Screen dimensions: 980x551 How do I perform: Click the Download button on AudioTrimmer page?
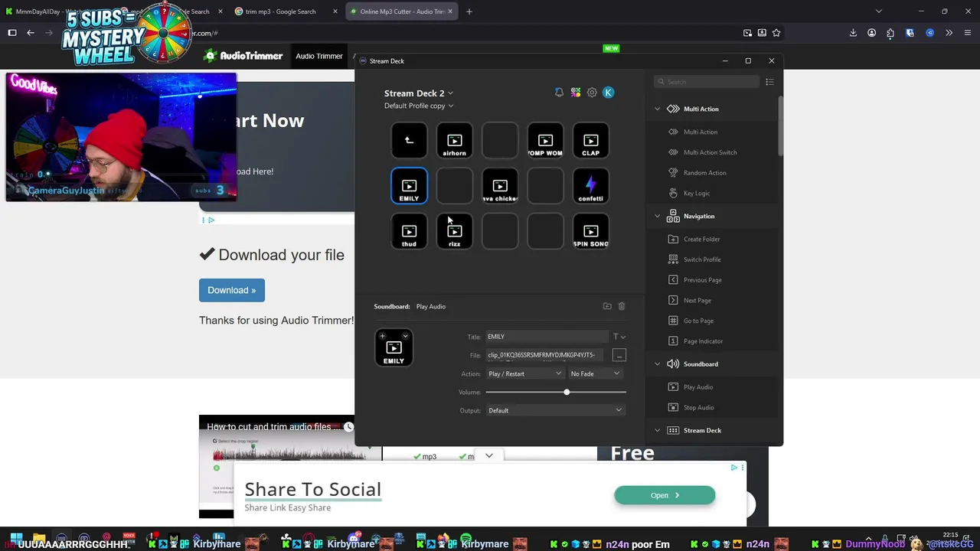tap(232, 290)
